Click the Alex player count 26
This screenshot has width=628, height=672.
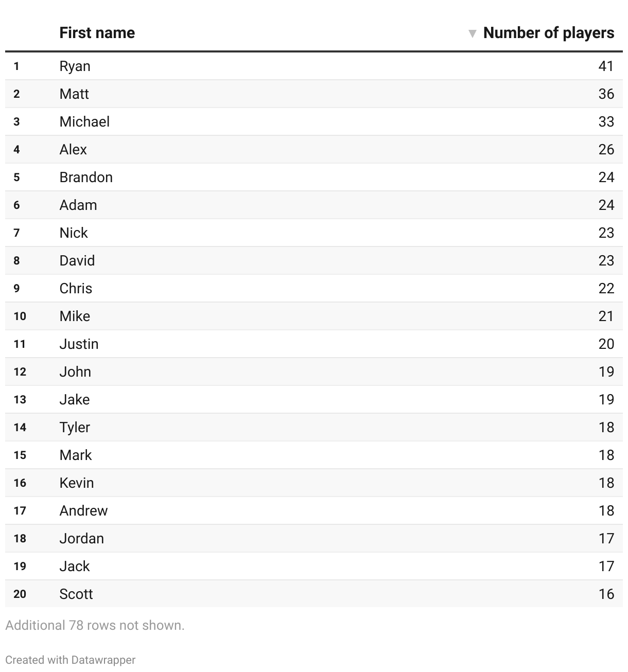click(x=606, y=150)
